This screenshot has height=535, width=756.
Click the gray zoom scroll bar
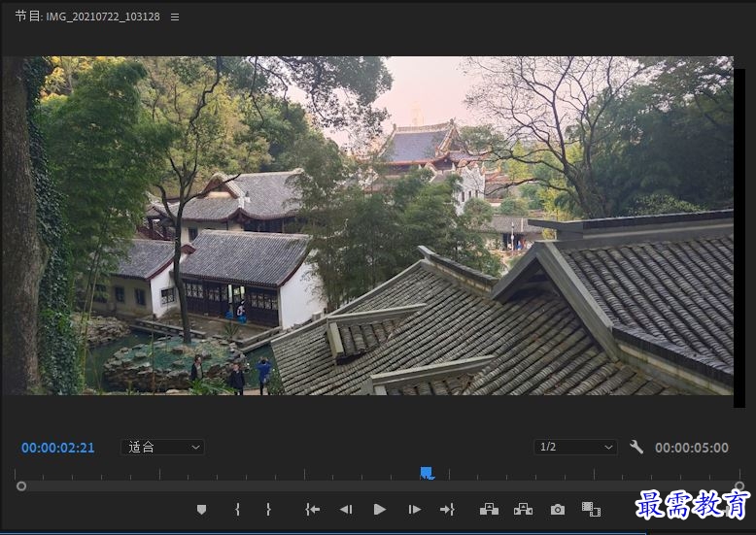pos(380,485)
